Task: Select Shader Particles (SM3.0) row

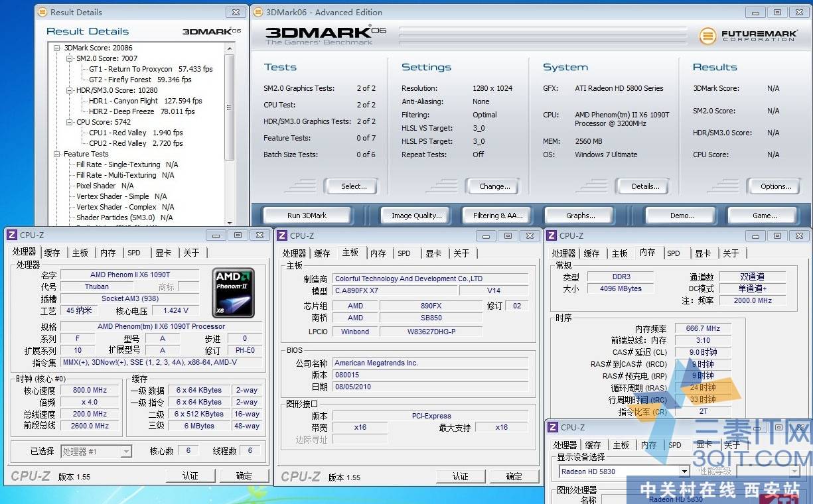Action: 124,218
